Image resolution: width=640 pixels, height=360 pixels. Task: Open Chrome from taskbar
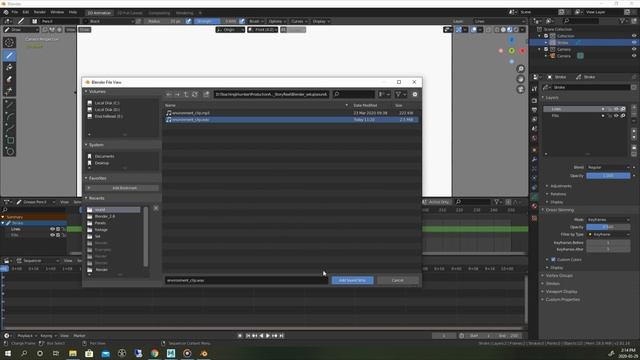click(154, 353)
